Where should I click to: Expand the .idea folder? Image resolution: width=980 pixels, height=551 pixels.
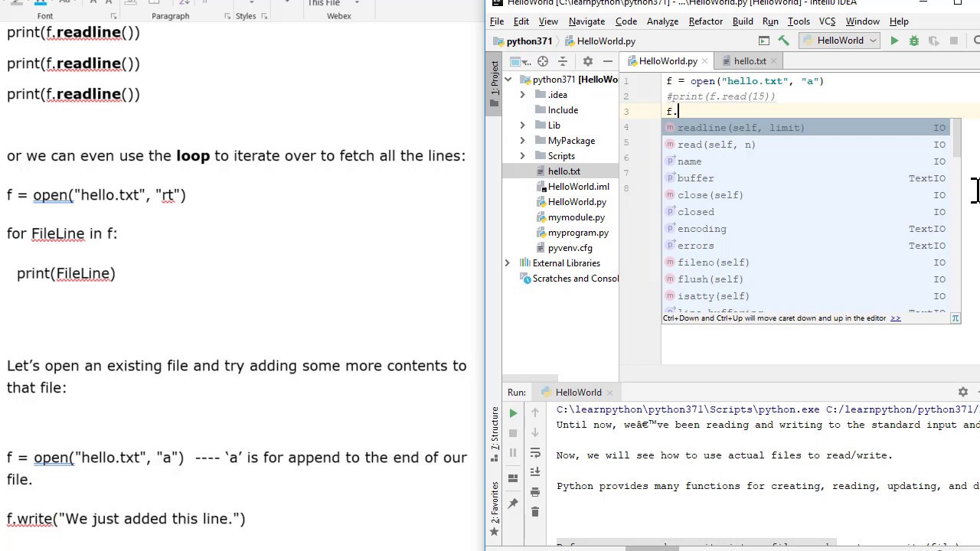523,95
